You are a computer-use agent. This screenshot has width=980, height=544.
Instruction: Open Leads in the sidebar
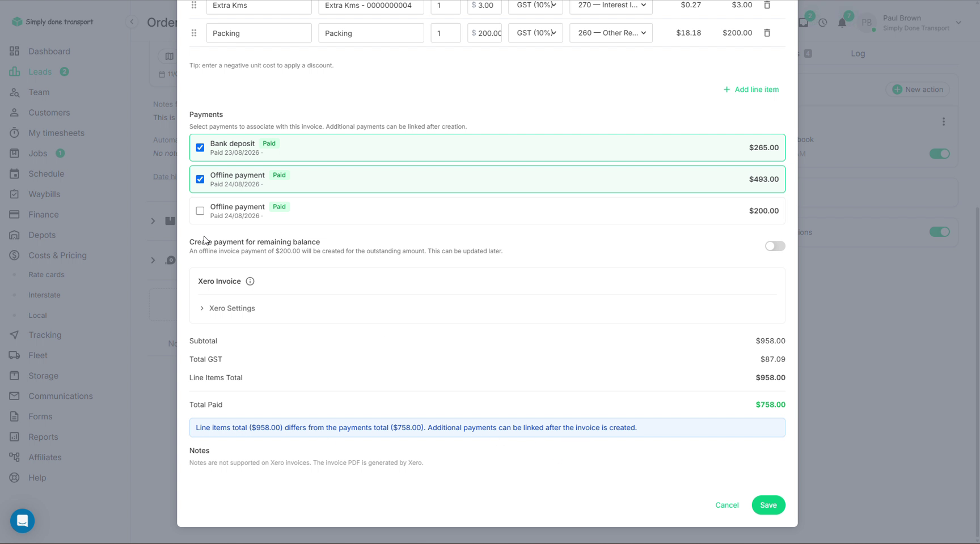tap(40, 72)
